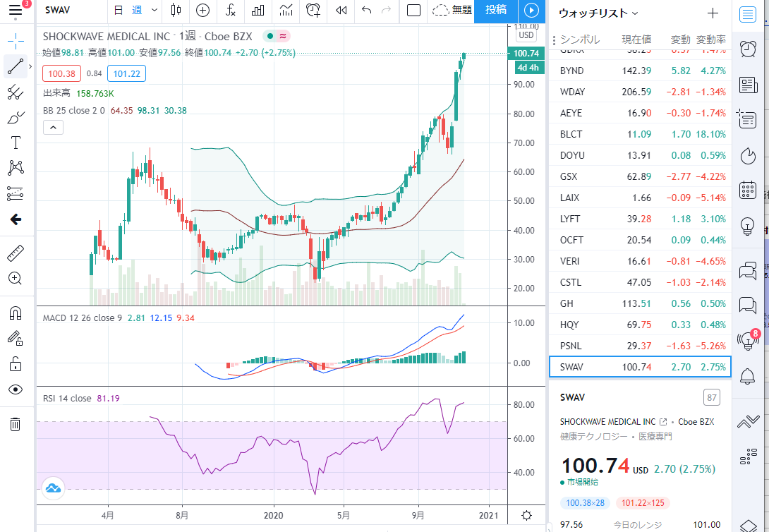The height and width of the screenshot is (532, 769).
Task: Toggle lock all drawing tools
Action: (16, 364)
